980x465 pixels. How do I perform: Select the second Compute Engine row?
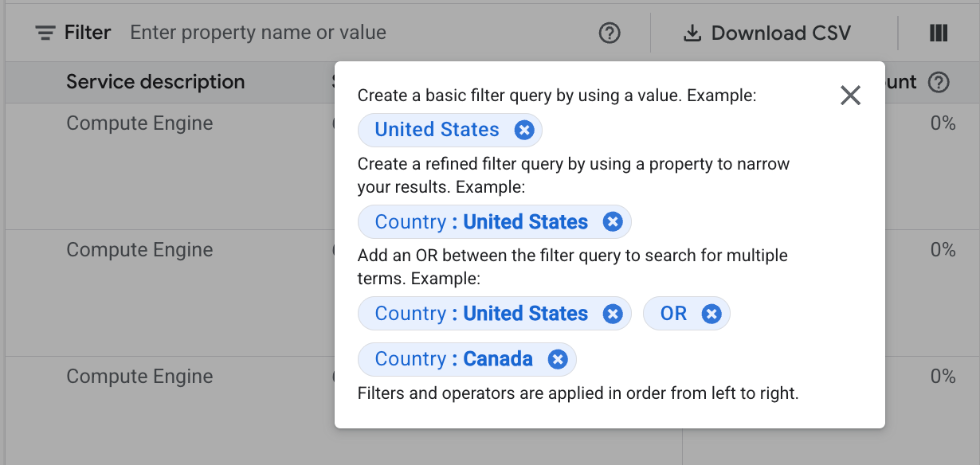[140, 249]
